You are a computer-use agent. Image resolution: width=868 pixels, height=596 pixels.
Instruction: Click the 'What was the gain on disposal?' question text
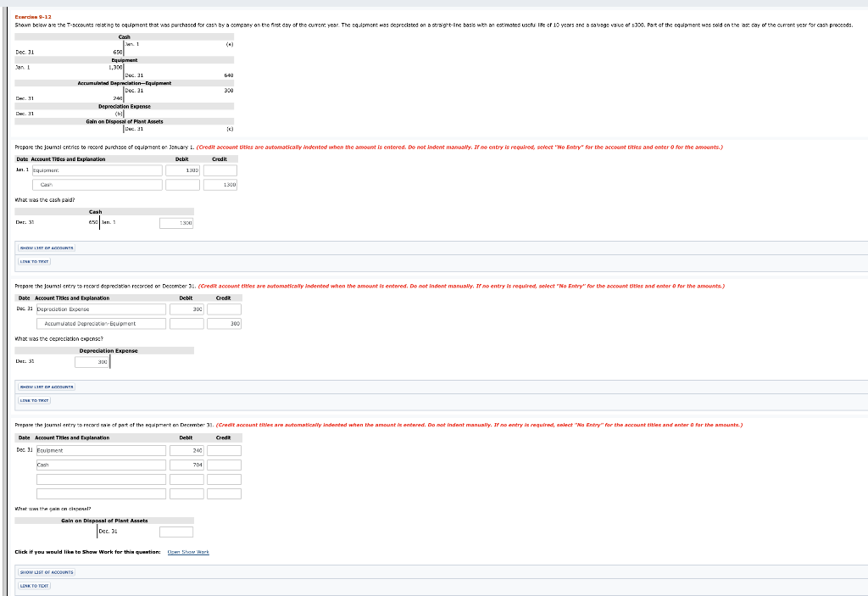click(x=53, y=509)
